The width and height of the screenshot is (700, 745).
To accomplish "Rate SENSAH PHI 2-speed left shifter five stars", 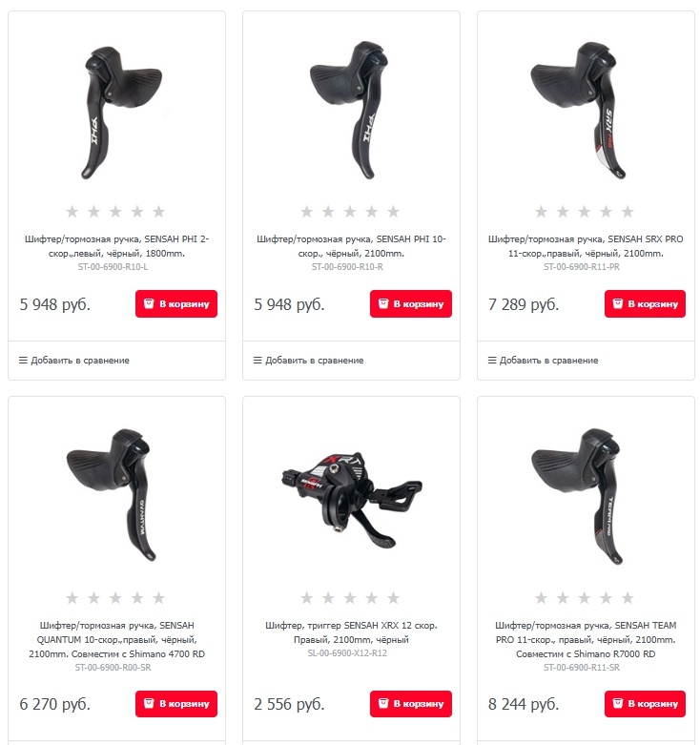I will (158, 212).
